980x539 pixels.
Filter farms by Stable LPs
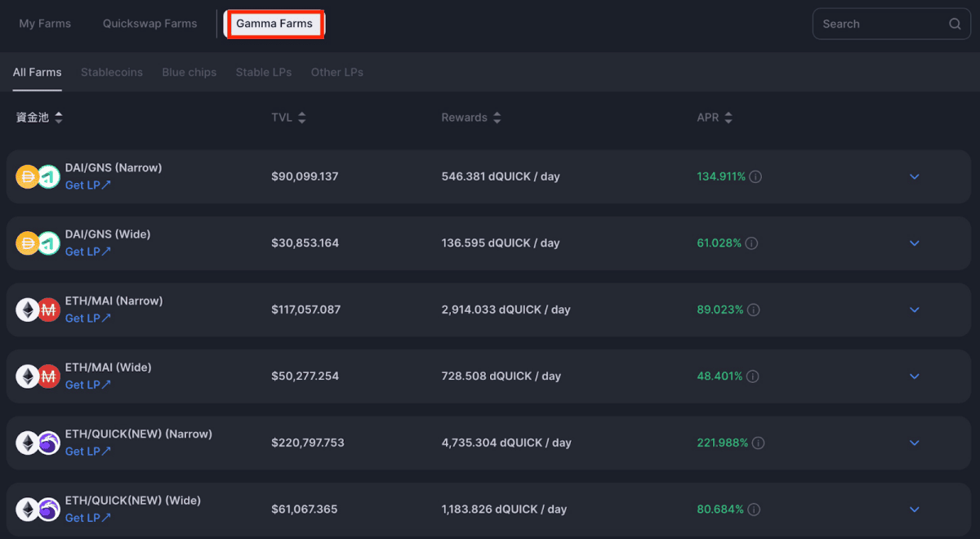pos(264,72)
